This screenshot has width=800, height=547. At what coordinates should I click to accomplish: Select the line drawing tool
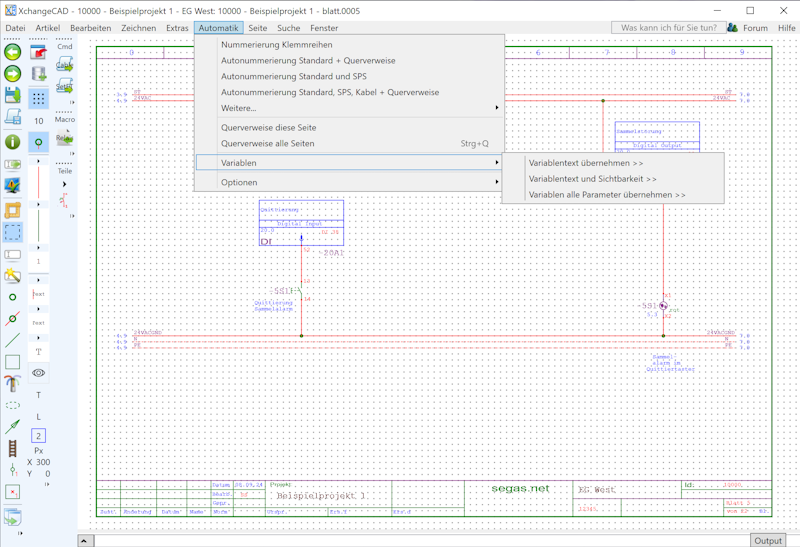click(x=13, y=340)
